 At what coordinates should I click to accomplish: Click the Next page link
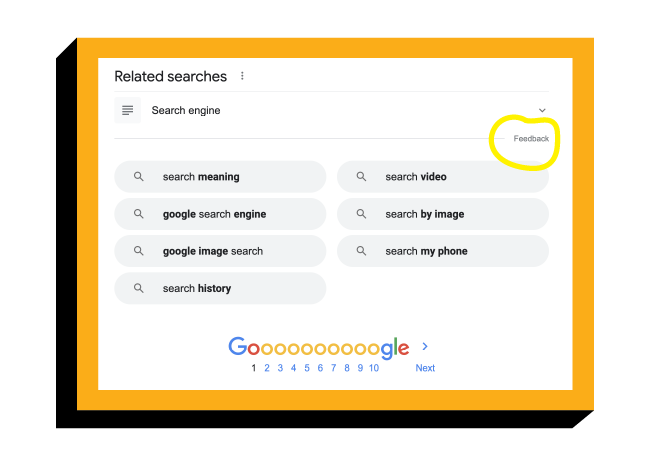pyautogui.click(x=425, y=368)
